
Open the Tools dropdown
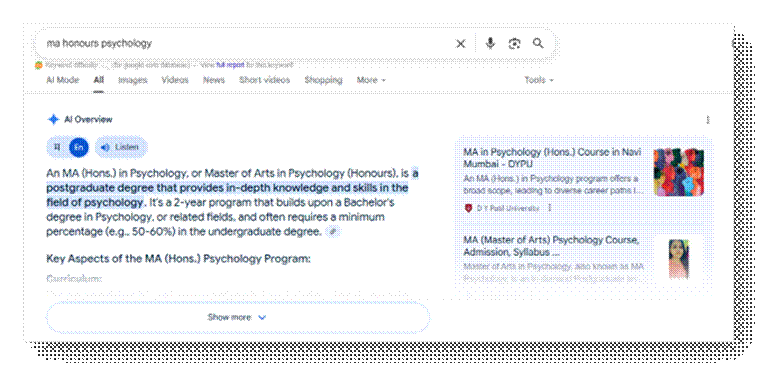pos(539,80)
